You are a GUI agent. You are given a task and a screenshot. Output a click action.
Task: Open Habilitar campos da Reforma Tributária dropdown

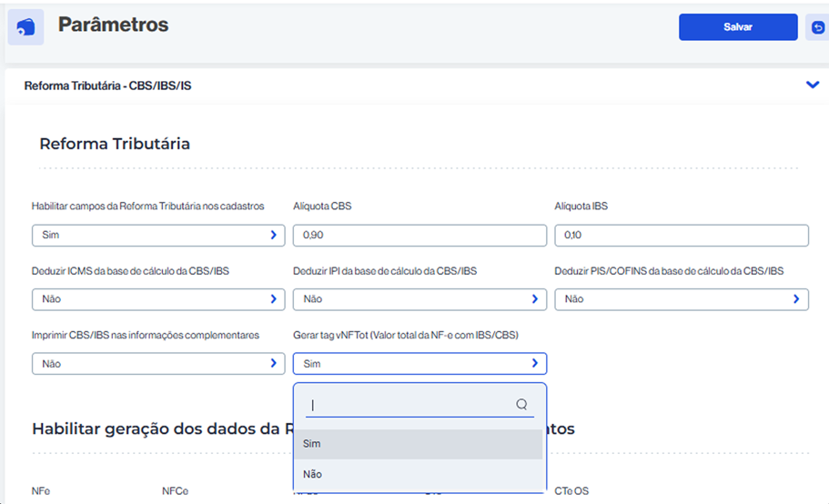pyautogui.click(x=158, y=235)
